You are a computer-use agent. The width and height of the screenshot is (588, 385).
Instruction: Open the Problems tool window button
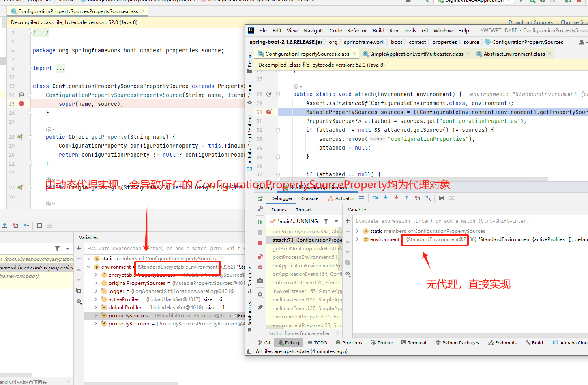[x=348, y=343]
